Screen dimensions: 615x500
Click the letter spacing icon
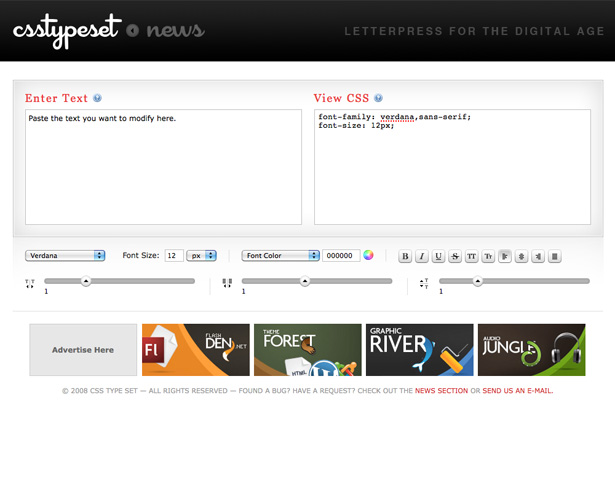coord(30,284)
